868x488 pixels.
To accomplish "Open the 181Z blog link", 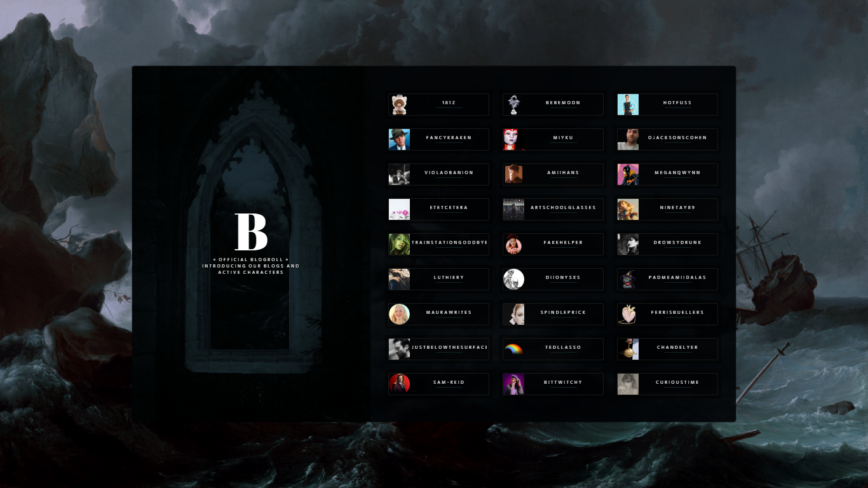I will [x=449, y=103].
